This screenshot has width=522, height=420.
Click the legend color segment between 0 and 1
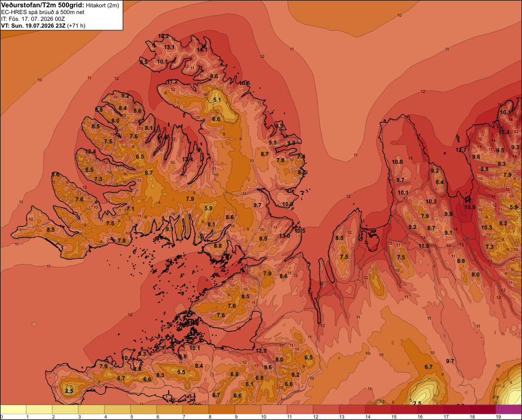[14, 410]
